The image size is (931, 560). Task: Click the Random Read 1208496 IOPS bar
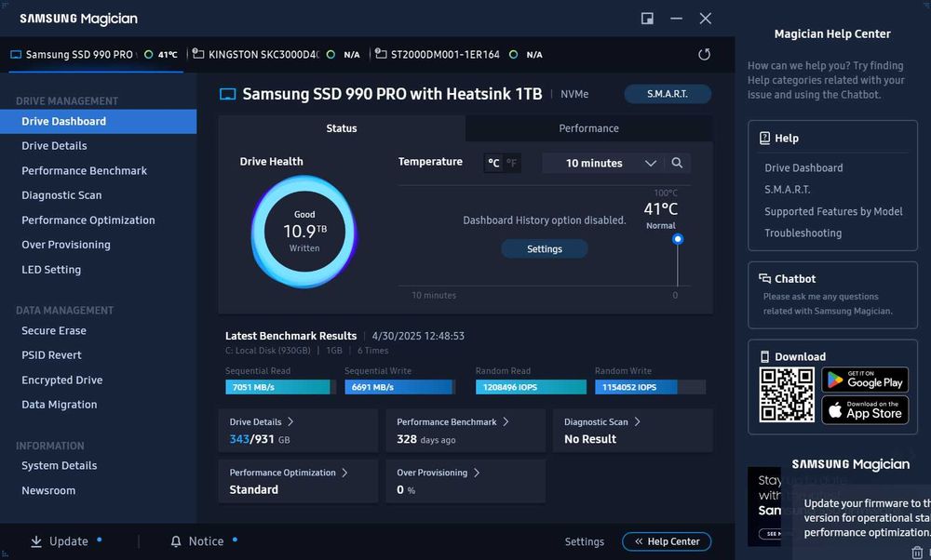pos(531,387)
